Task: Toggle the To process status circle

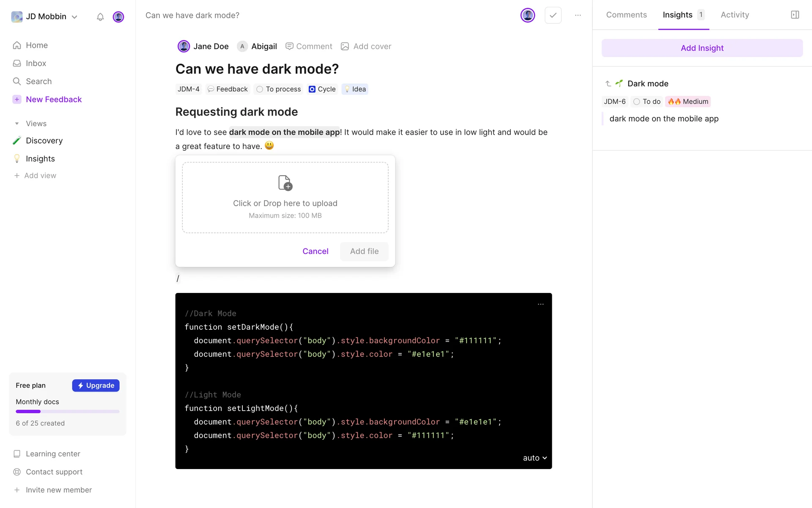Action: 260,89
